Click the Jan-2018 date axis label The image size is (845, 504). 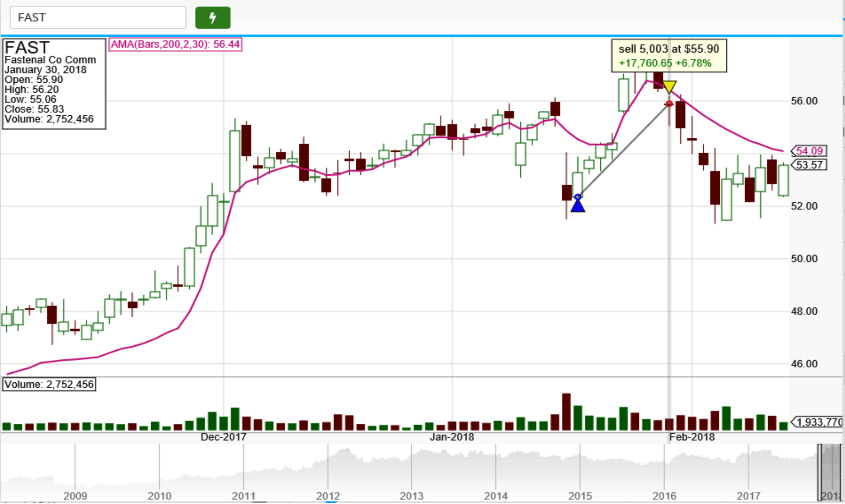[452, 437]
